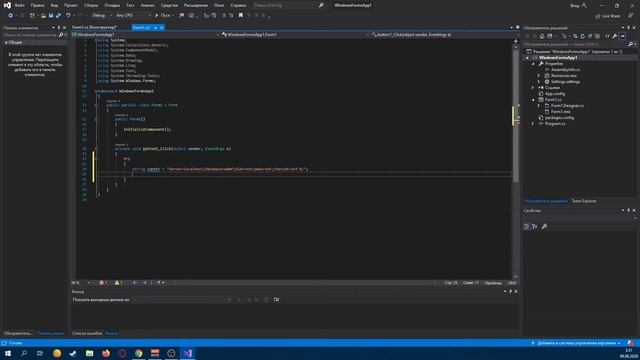Start debugging with the Пуск button
This screenshot has width=640, height=360.
tap(162, 16)
